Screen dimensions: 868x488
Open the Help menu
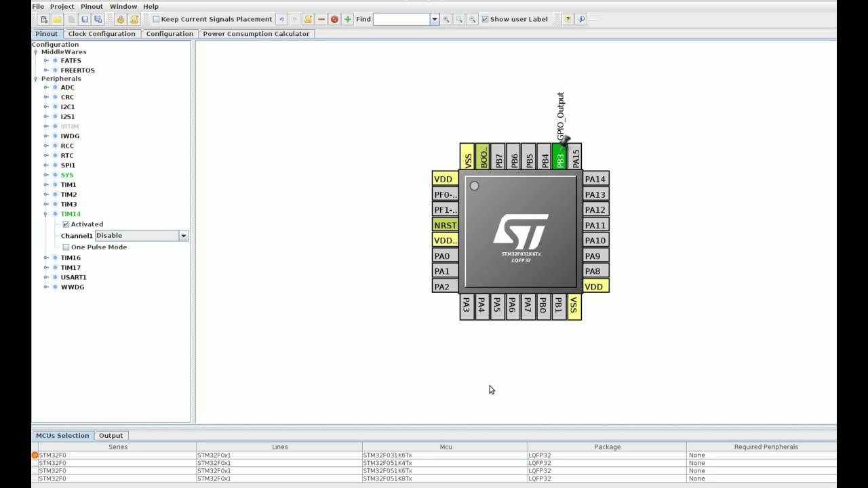click(x=151, y=6)
